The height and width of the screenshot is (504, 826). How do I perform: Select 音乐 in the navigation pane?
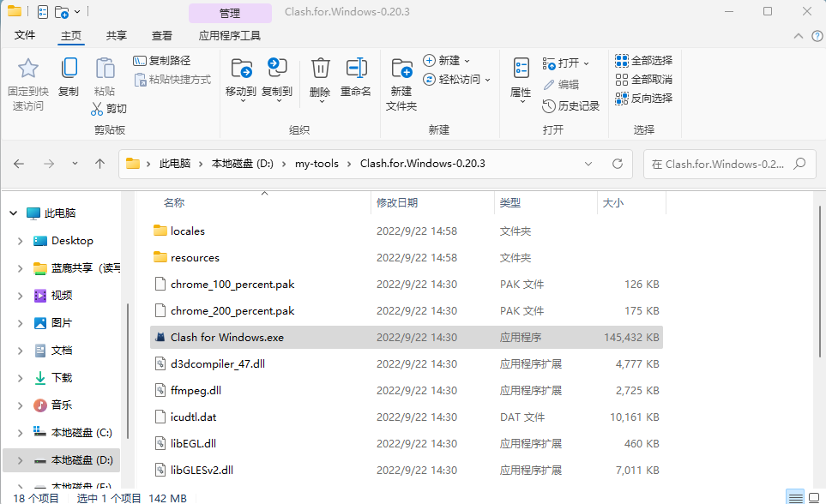coord(62,405)
